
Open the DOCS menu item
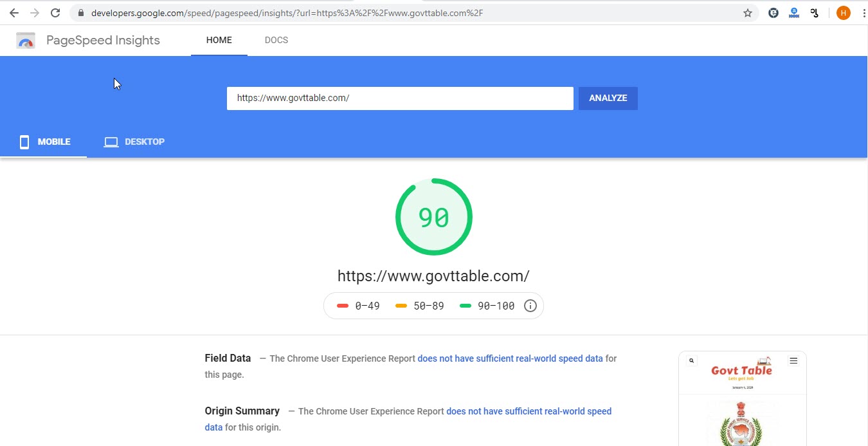pos(276,40)
